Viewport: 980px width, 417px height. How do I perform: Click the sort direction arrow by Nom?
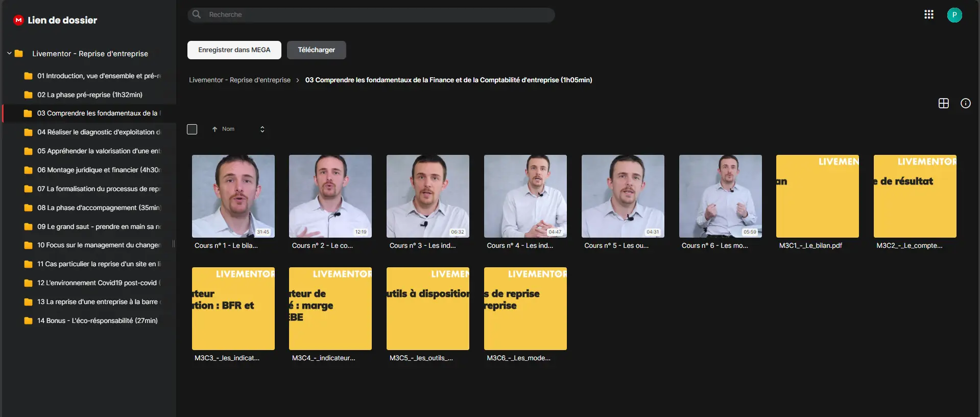pyautogui.click(x=214, y=129)
